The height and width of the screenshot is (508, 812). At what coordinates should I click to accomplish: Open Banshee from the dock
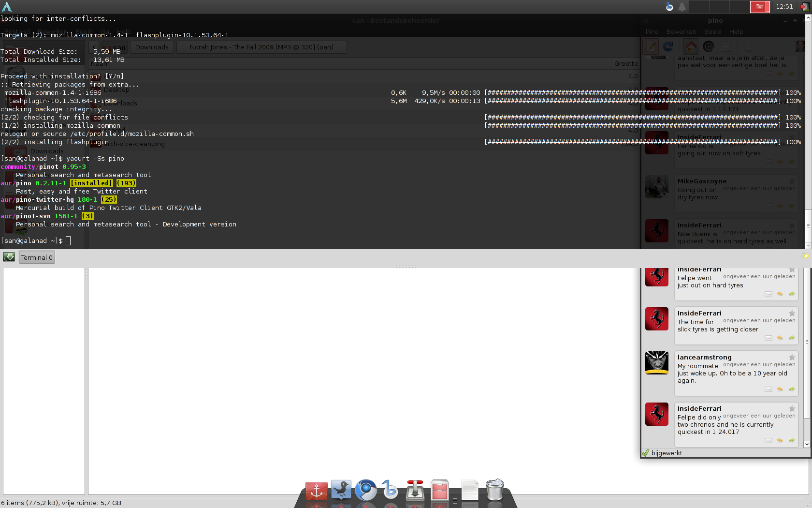[x=390, y=490]
